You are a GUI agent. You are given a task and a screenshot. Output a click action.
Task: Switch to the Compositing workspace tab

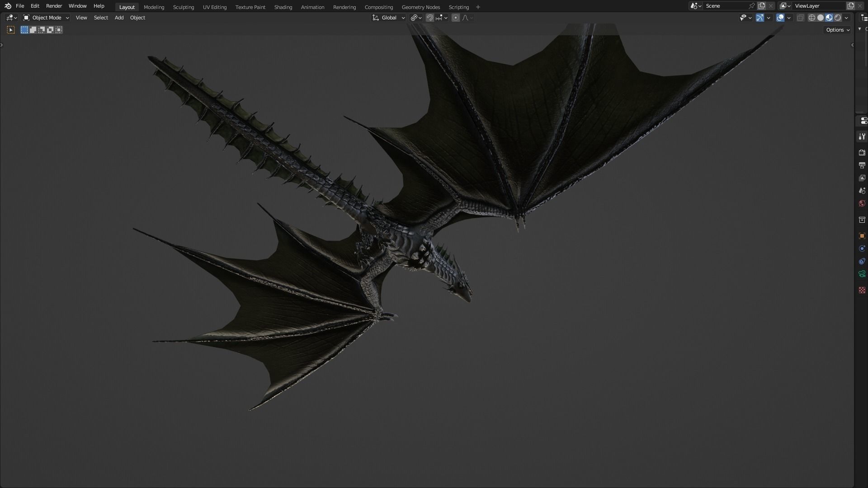pyautogui.click(x=378, y=7)
